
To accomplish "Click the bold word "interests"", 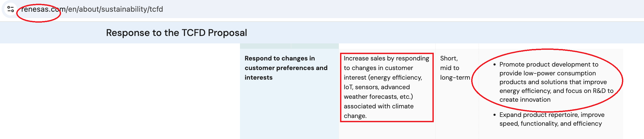I will tap(258, 77).
